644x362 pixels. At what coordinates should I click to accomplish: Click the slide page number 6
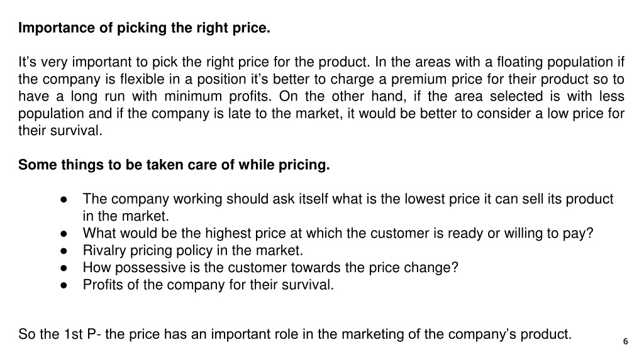pos(626,341)
